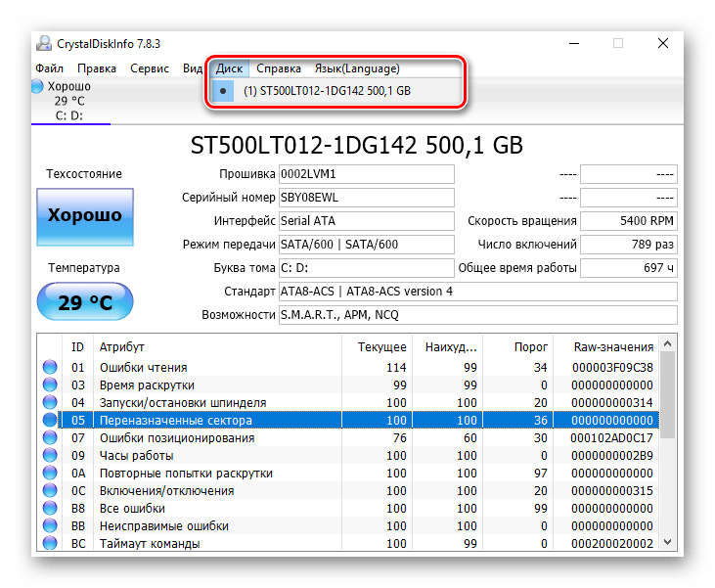The height and width of the screenshot is (588, 715).
Task: Open the Вид menu
Action: coord(193,68)
